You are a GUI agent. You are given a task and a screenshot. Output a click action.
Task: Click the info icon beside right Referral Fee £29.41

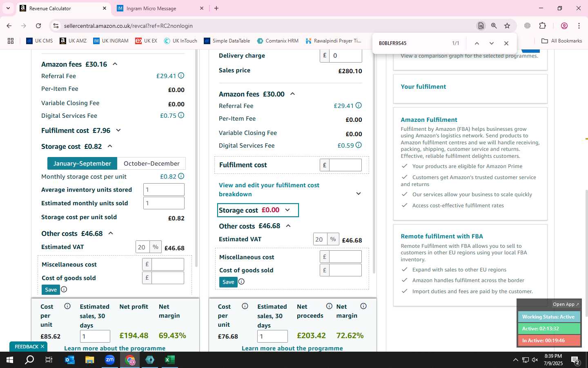tap(359, 105)
